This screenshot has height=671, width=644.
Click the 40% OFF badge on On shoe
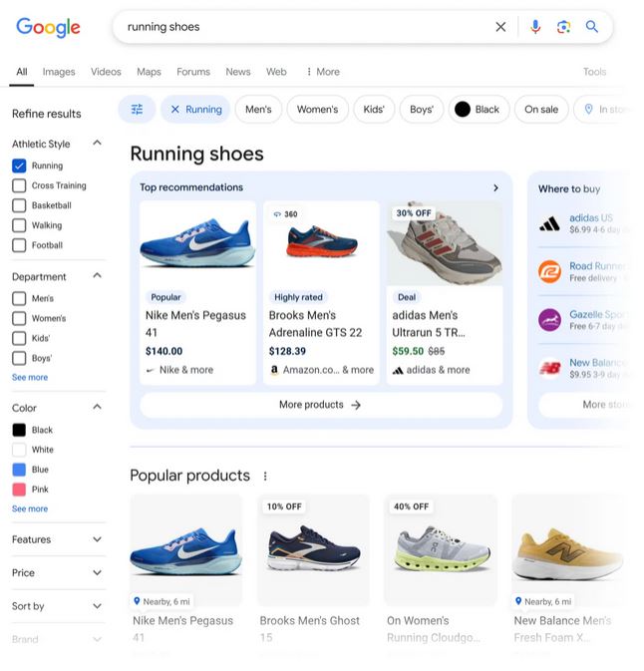(x=411, y=506)
